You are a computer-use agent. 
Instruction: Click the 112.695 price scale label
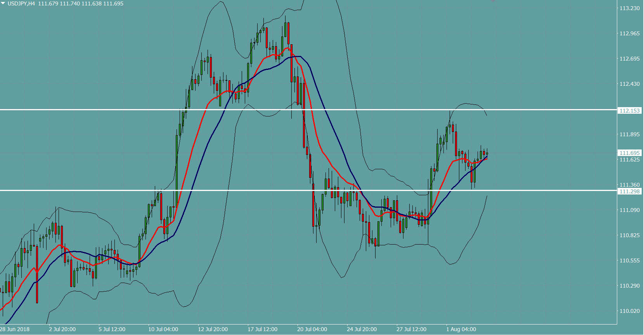(x=629, y=59)
